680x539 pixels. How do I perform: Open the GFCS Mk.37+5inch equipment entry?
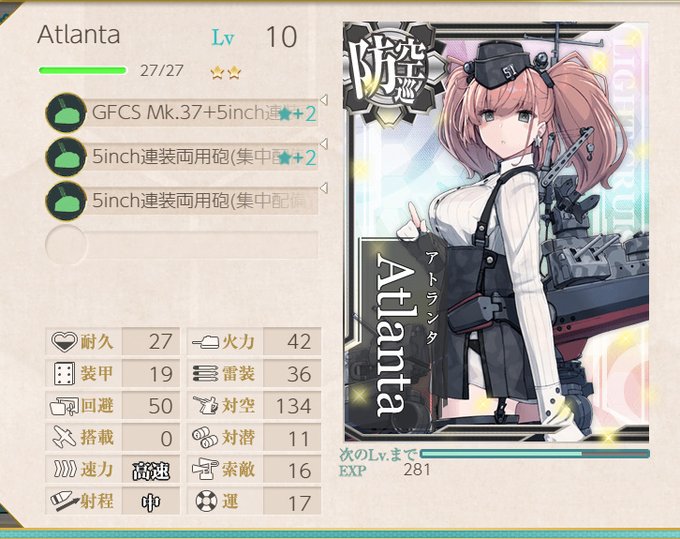pos(203,113)
